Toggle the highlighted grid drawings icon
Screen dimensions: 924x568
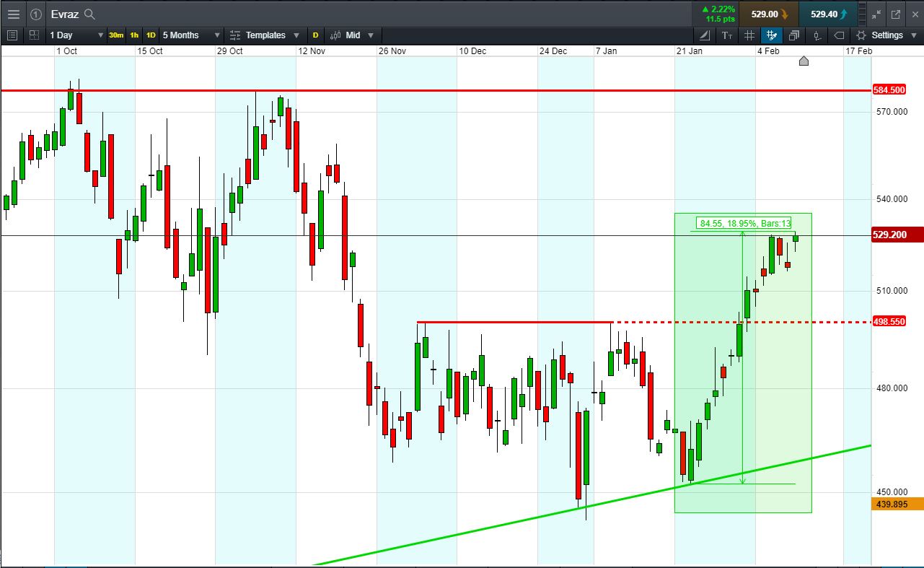772,35
